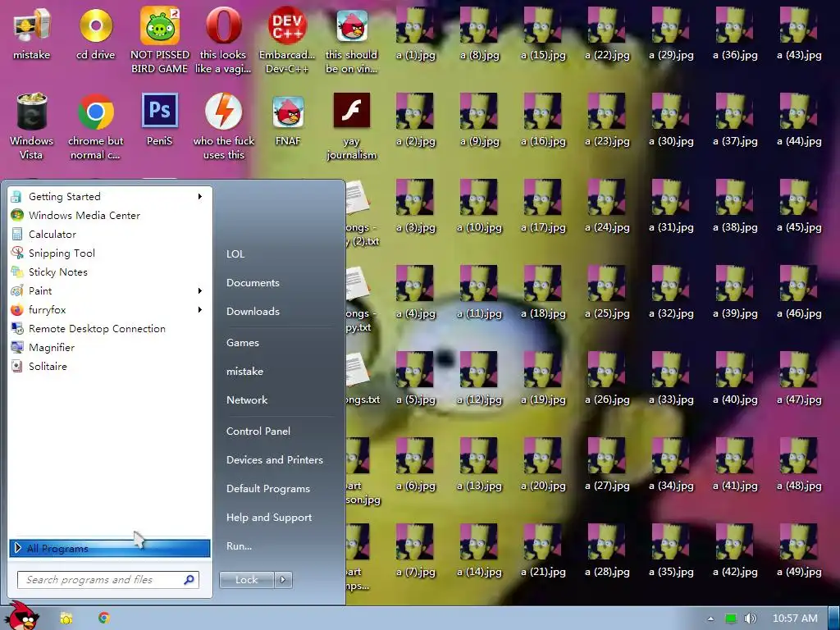Viewport: 840px width, 630px height.
Task: Click the Search programs and files box
Action: tap(108, 580)
